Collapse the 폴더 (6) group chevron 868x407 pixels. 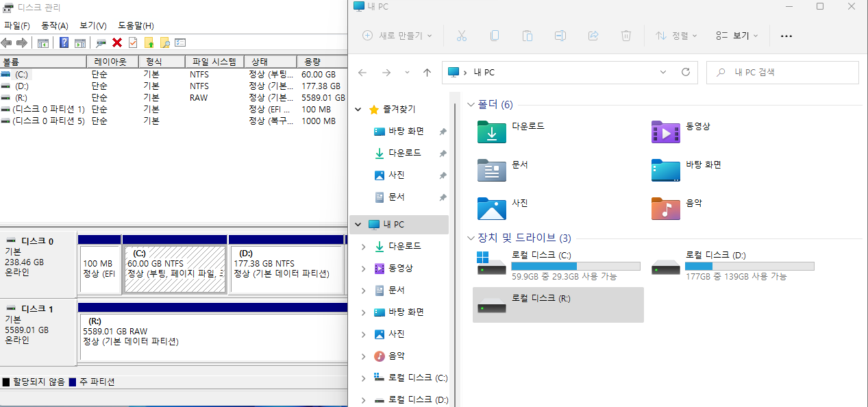tap(471, 105)
